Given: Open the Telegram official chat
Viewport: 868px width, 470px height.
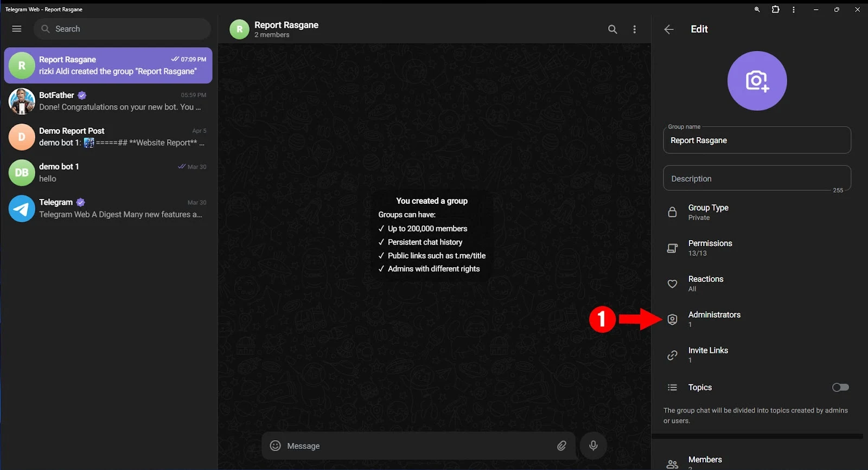Looking at the screenshot, I should [108, 208].
